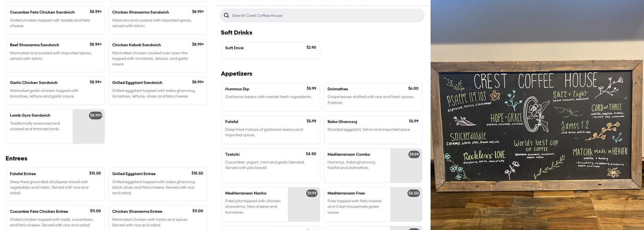644x230 pixels.
Task: Select the Chicken Shawarma Entree
Action: [157, 218]
